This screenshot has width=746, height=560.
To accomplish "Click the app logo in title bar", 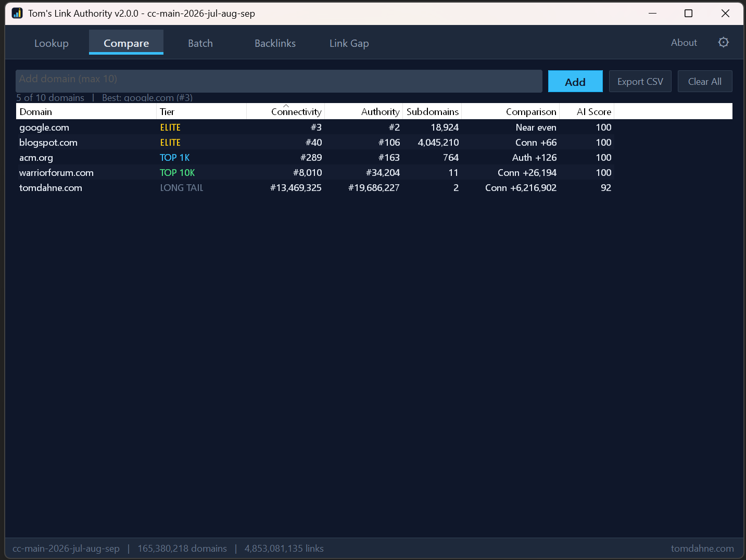I will [x=17, y=13].
